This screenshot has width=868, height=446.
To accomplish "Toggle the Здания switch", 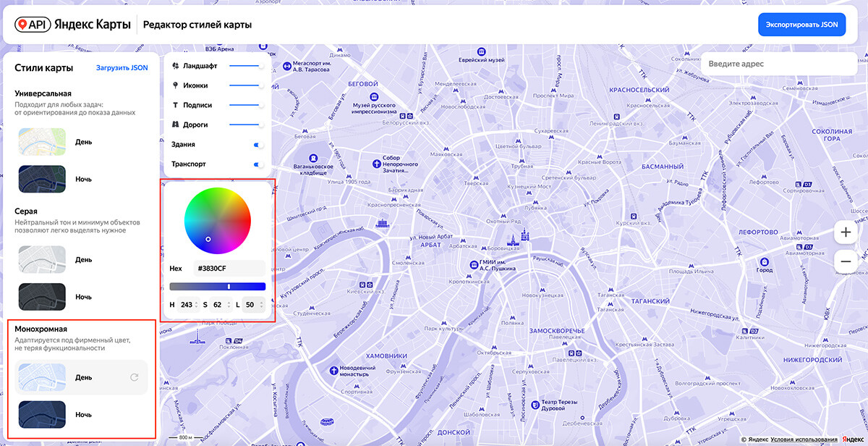I will coord(258,145).
